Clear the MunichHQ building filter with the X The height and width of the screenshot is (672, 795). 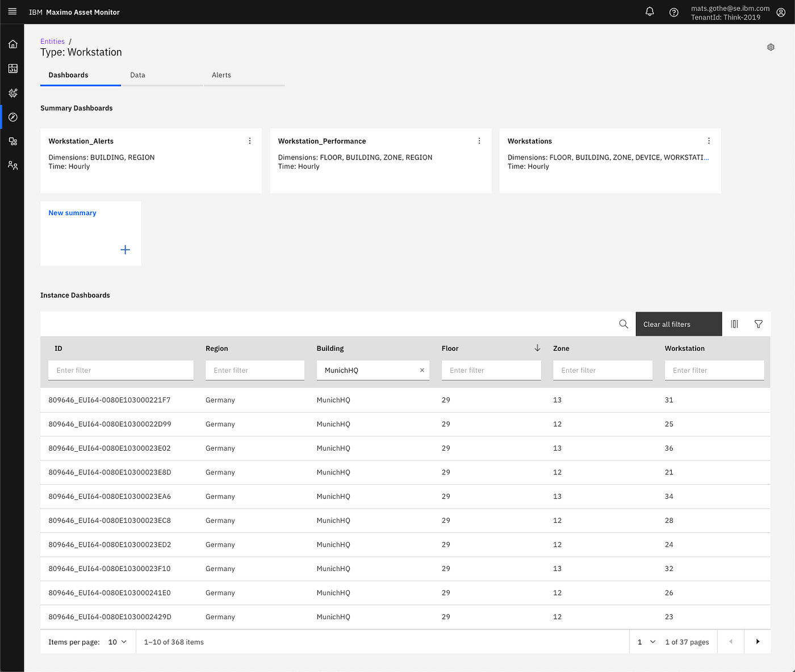coord(422,370)
